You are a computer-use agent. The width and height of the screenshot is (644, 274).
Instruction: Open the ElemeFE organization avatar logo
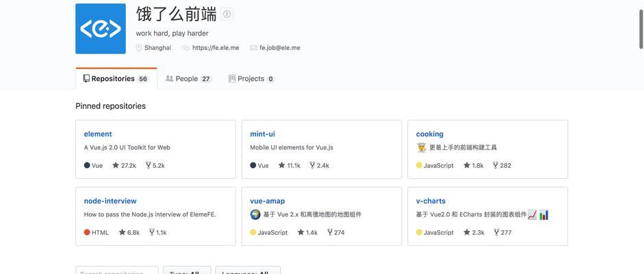[x=101, y=29]
